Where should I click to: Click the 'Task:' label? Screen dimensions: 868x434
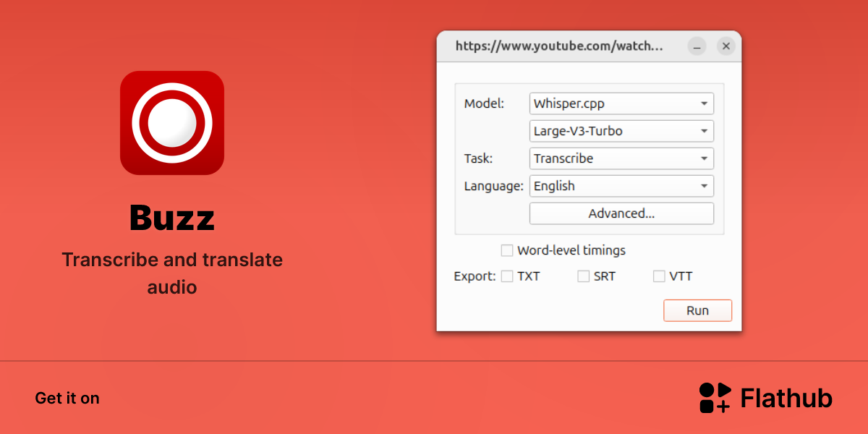pyautogui.click(x=478, y=158)
